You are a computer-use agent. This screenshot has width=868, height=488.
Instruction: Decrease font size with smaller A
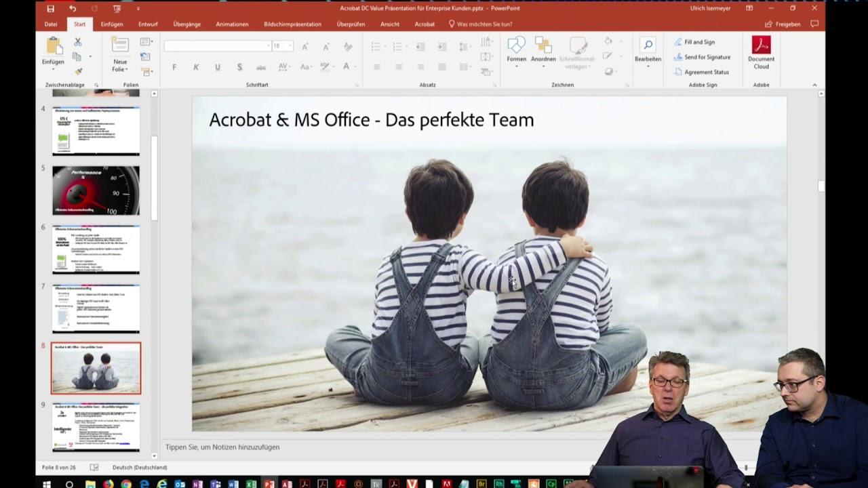(326, 46)
